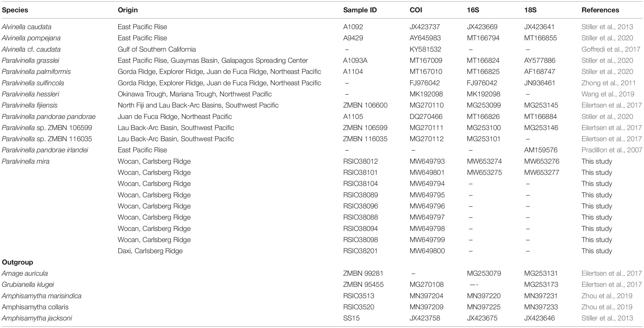Select species name Grubianella klugei
The height and width of the screenshot is (328, 644).
(x=28, y=285)
